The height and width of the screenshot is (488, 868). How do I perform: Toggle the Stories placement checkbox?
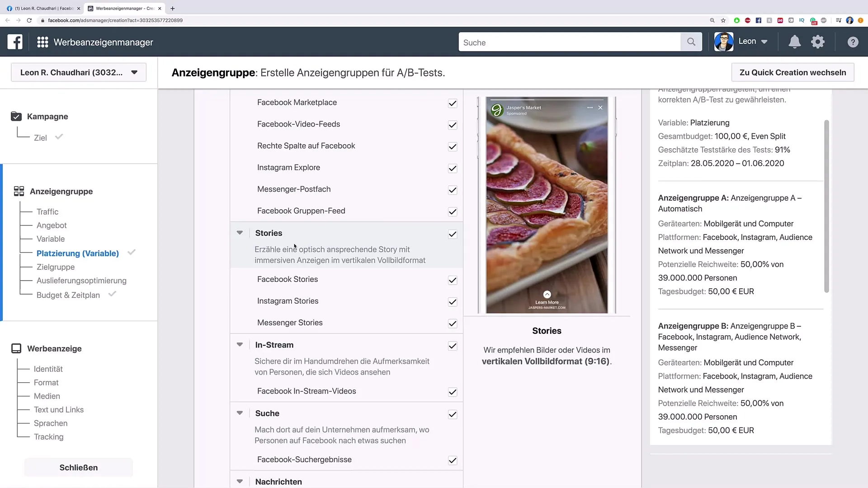(453, 233)
